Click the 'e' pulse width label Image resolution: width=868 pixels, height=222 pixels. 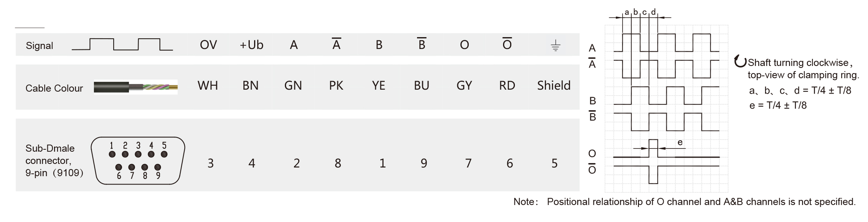click(x=680, y=143)
